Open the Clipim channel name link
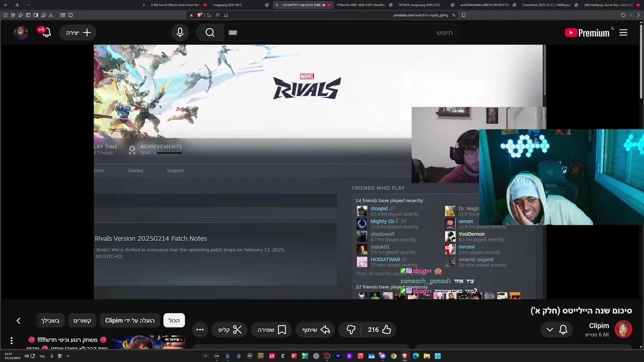The width and height of the screenshot is (644, 362). click(599, 326)
